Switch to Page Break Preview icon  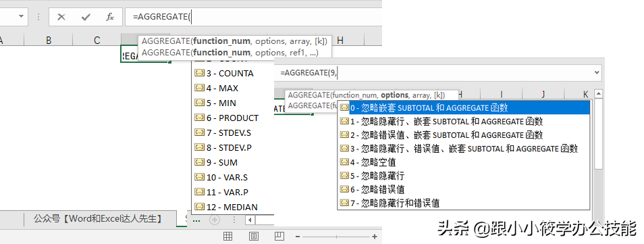pos(279,236)
